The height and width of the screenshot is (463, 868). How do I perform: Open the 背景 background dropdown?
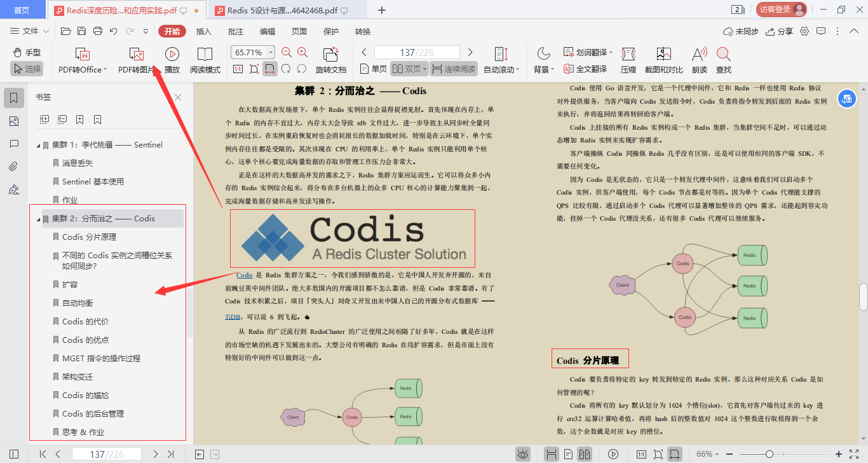pos(544,61)
